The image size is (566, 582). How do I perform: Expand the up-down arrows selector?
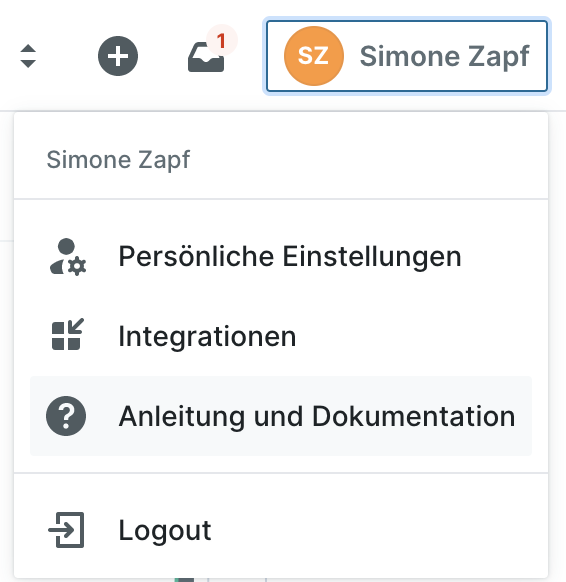tap(28, 56)
